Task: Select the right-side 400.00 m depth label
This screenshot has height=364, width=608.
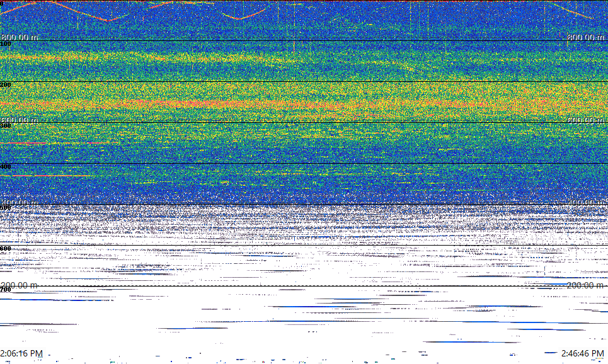Action: 586,203
